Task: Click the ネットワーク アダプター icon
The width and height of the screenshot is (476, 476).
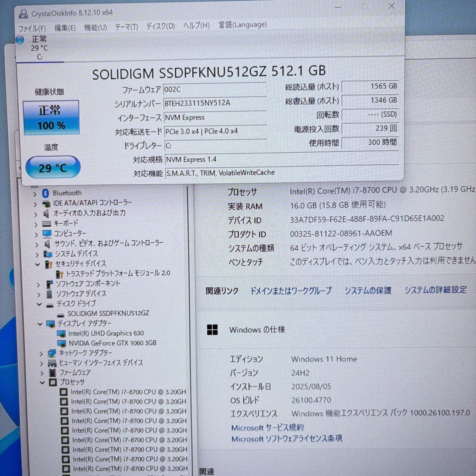Action: pyautogui.click(x=52, y=353)
